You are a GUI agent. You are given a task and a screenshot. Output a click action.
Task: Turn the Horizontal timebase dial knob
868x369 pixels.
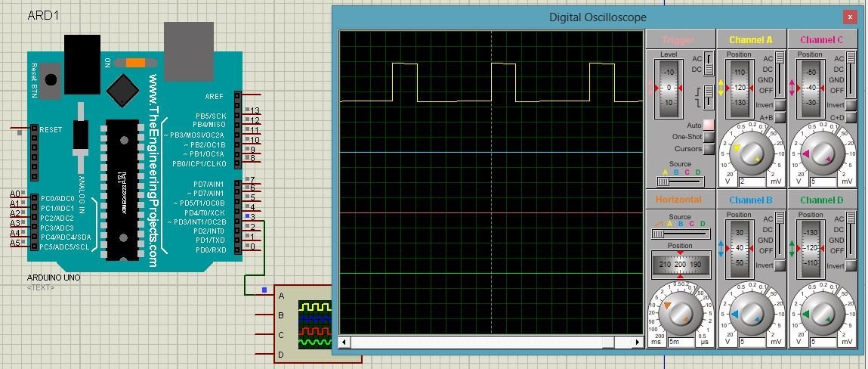coord(680,314)
